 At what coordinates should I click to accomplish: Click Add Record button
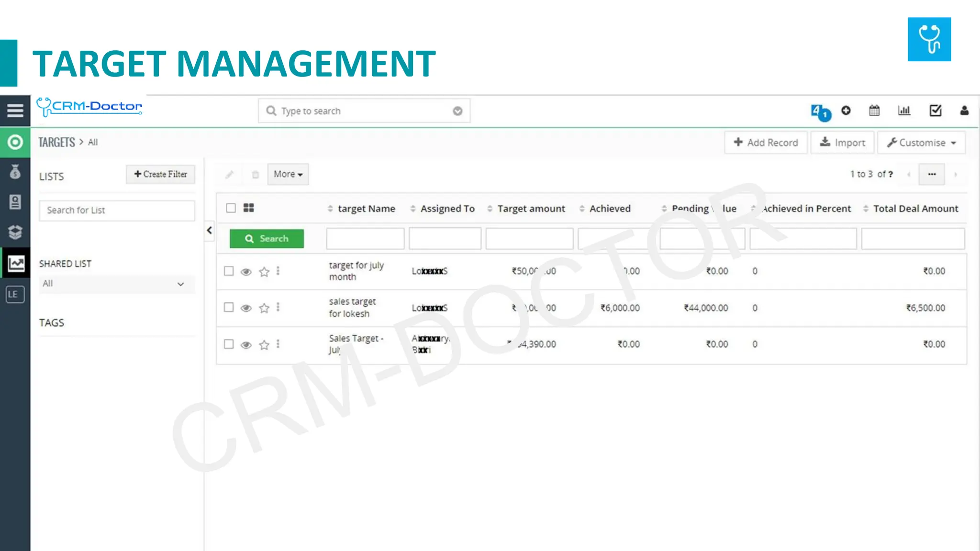pyautogui.click(x=766, y=143)
